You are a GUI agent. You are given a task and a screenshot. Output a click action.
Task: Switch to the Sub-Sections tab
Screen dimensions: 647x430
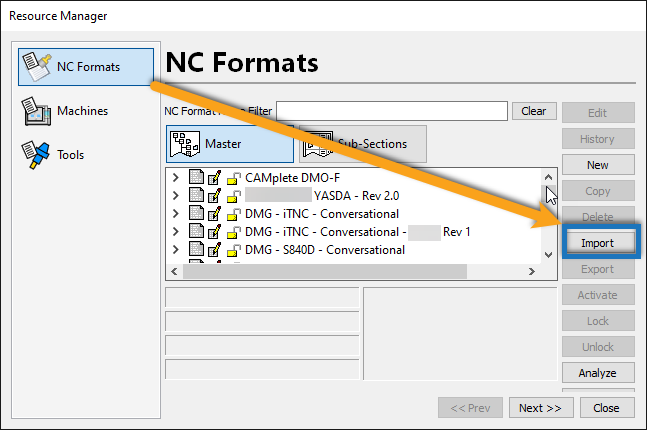pos(363,144)
